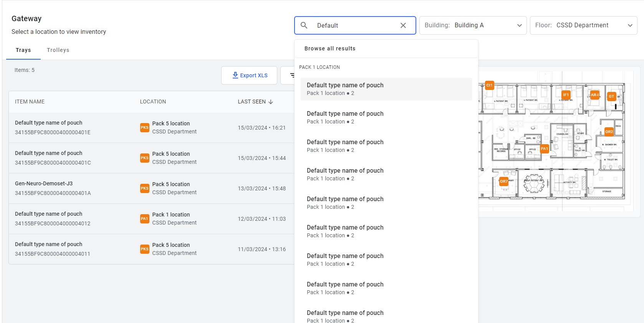Screen dimensions: 644x323
Task: Clear the search field with the X icon
Action: tap(403, 25)
